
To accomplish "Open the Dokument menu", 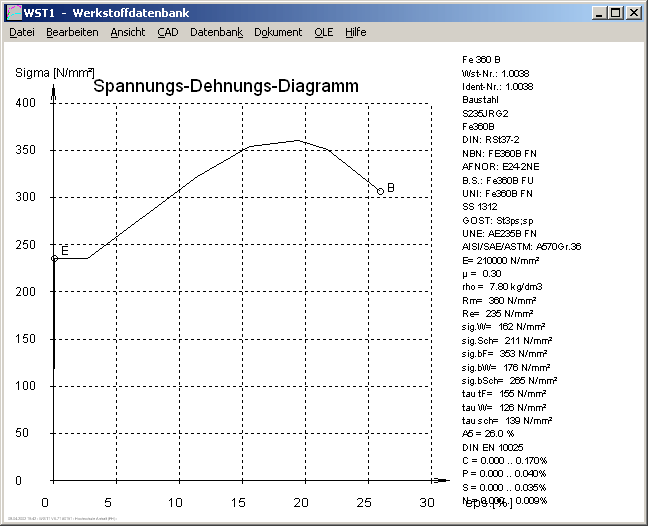I will pos(278,32).
